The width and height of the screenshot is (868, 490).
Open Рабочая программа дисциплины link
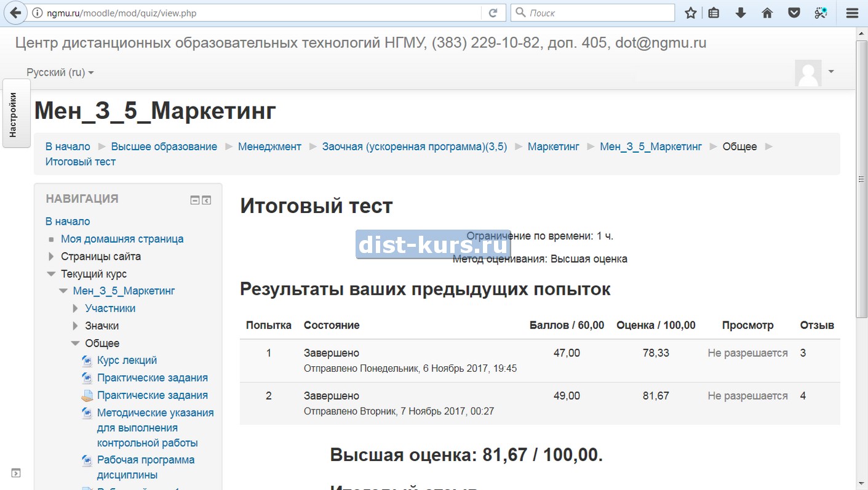coord(146,467)
